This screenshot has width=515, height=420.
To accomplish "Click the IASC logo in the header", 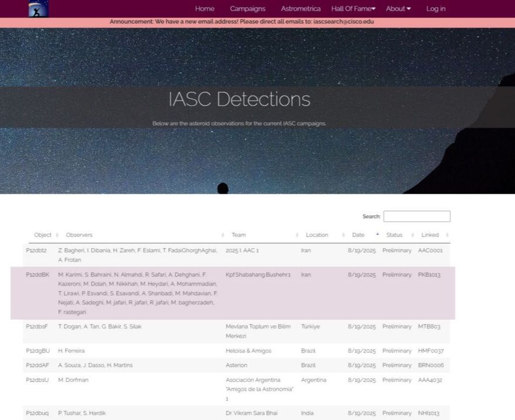I will point(38,9).
